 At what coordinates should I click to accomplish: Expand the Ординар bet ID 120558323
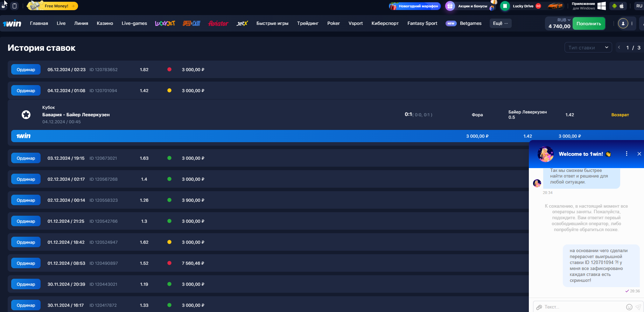[26, 200]
